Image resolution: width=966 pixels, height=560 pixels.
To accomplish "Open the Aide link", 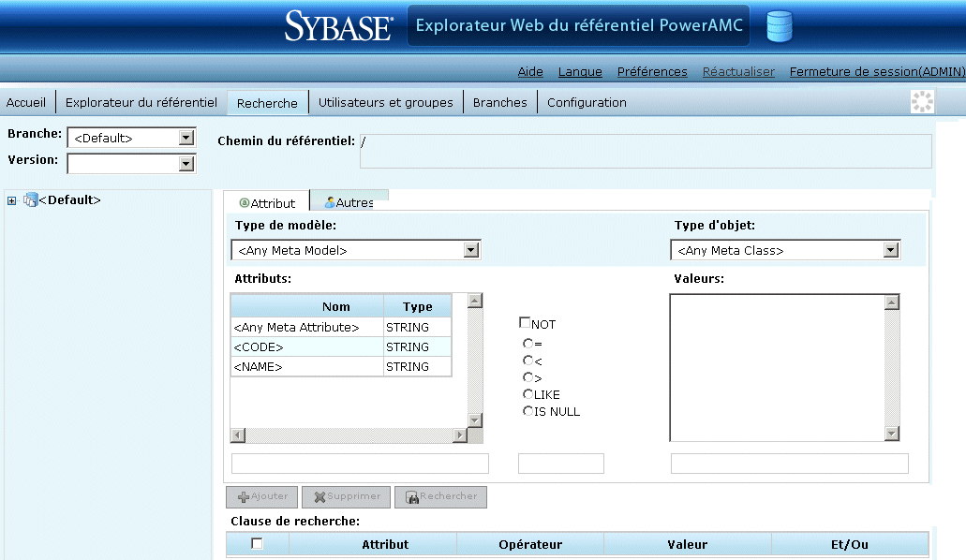I will pos(530,71).
